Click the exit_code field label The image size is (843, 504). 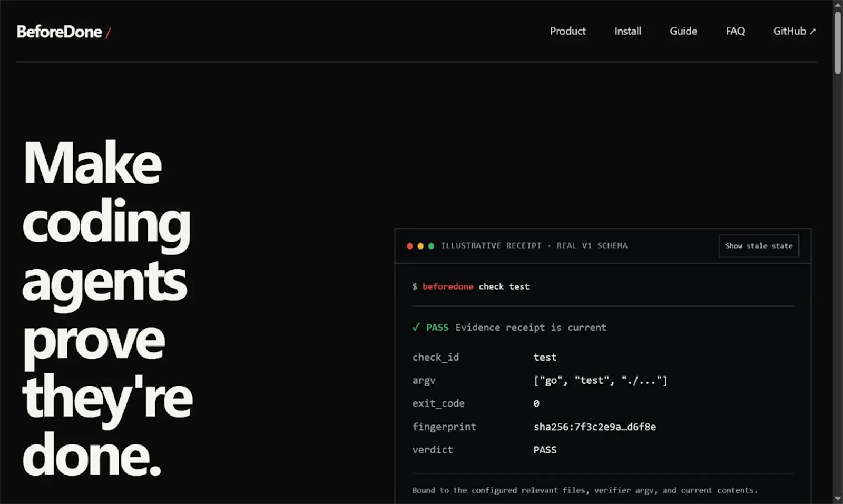438,403
